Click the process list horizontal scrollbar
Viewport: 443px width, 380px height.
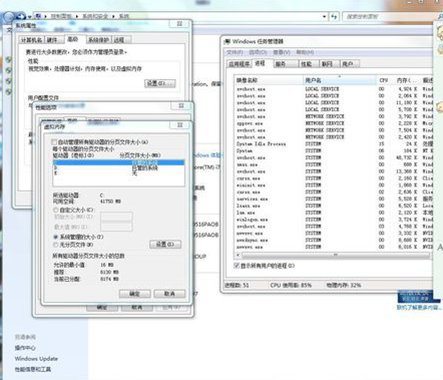[336, 255]
